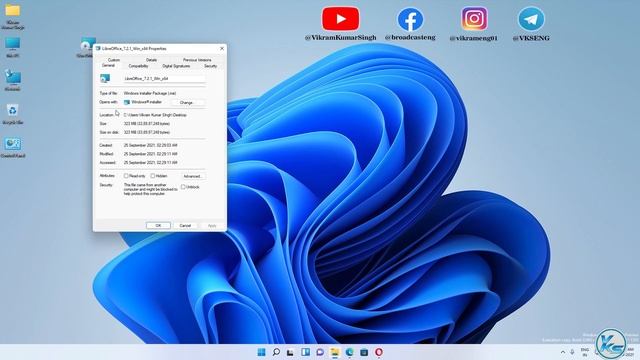This screenshot has height=360, width=640.
Task: Switch to the Security tab
Action: (211, 66)
